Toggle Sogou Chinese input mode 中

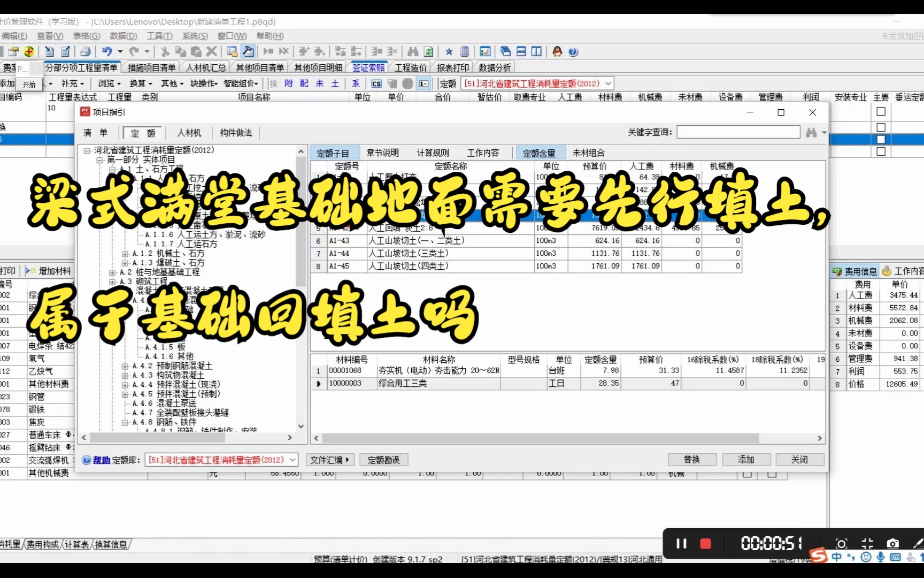837,557
